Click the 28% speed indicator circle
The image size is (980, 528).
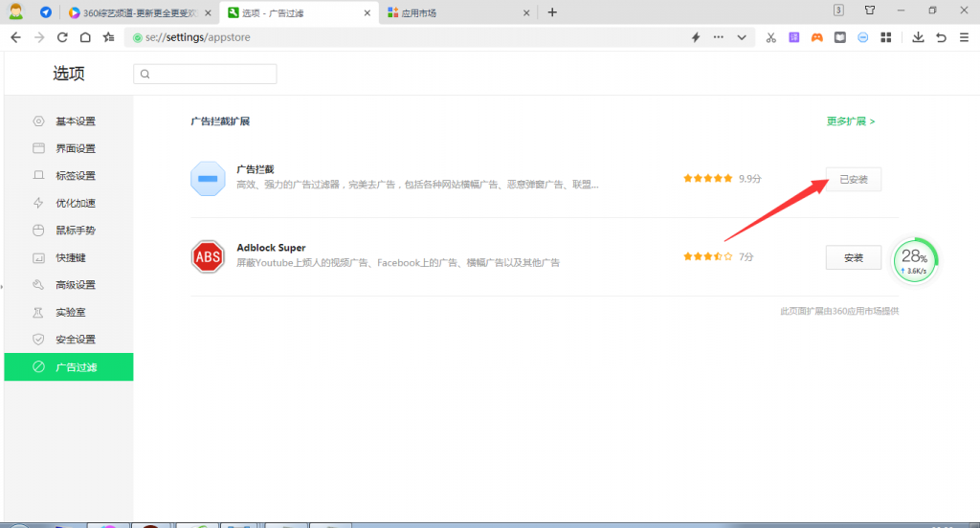point(915,260)
